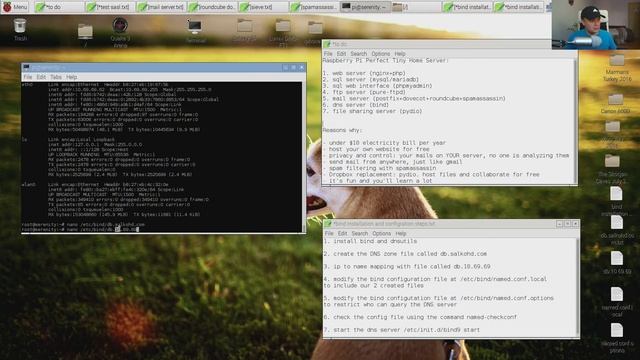Click line 'under $10 electricity bill per year'

384,143
